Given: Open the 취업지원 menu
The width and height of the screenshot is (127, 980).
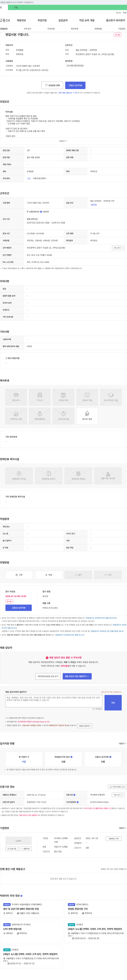Looking at the screenshot, I should coord(42,21).
